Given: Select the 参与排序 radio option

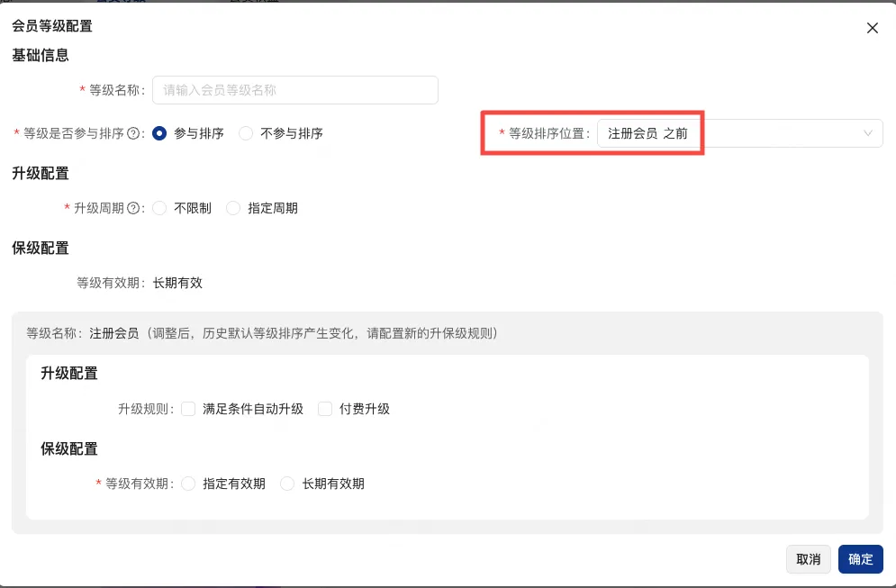Looking at the screenshot, I should coord(159,133).
